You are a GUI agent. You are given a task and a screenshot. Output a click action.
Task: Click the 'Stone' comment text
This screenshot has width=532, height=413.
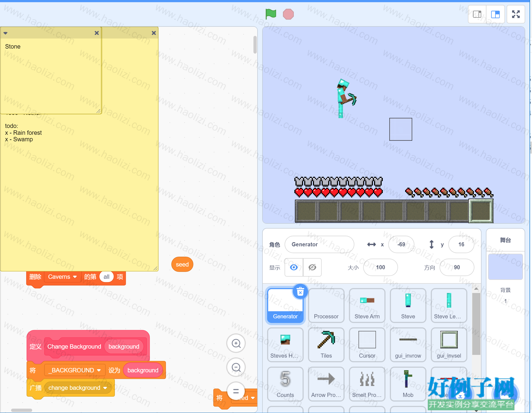(x=13, y=46)
